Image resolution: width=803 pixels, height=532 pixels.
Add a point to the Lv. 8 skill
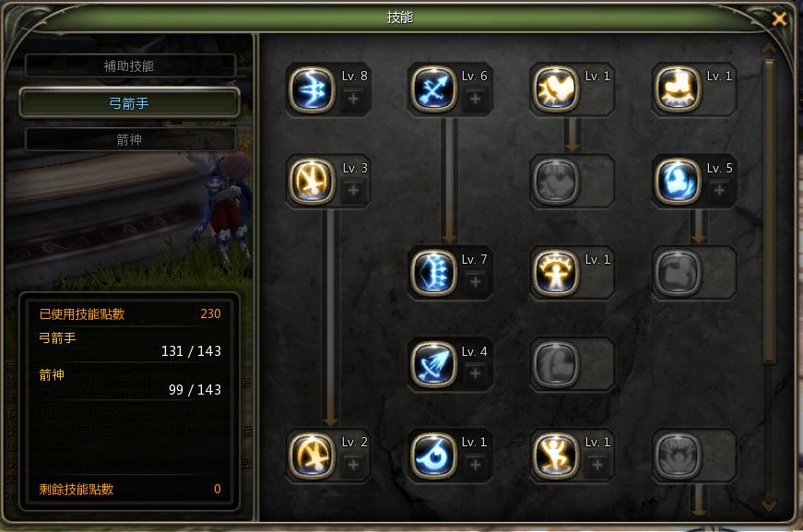353,99
